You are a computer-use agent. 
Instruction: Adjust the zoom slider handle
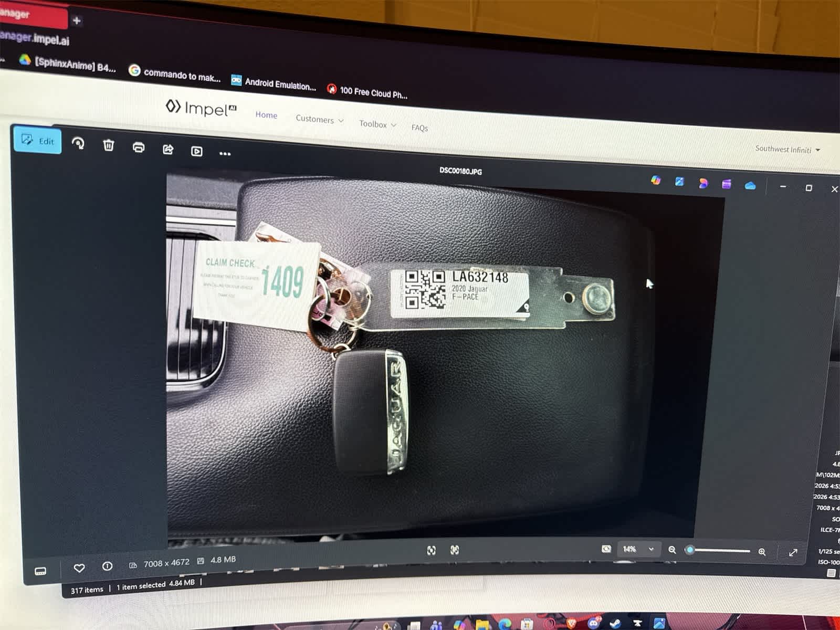pyautogui.click(x=690, y=550)
